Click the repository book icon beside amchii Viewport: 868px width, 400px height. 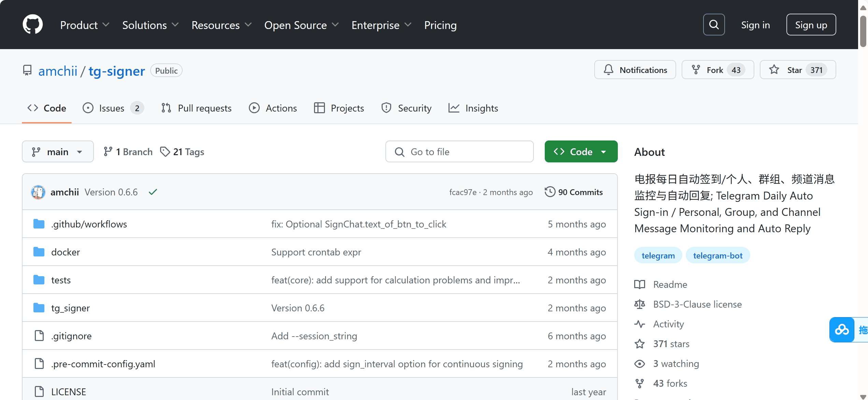[27, 70]
